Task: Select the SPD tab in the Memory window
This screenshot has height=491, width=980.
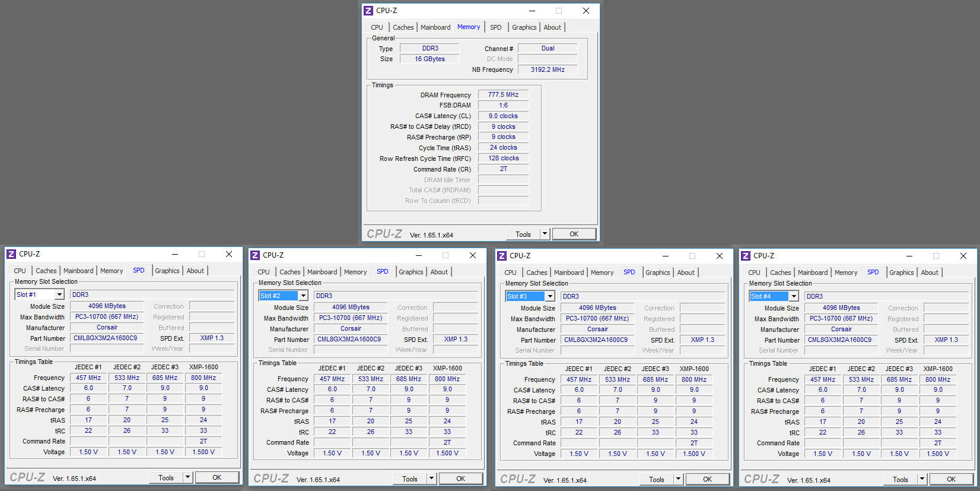Action: click(x=496, y=27)
